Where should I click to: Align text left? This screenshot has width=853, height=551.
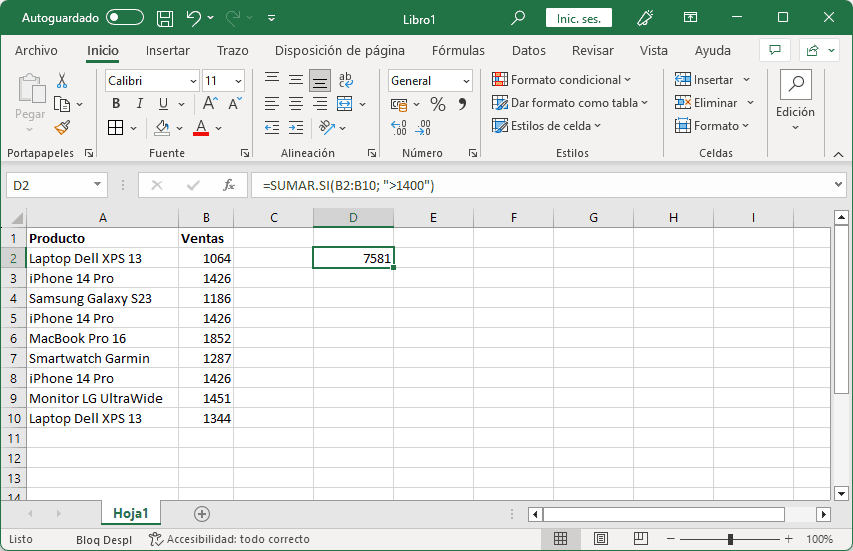click(272, 103)
